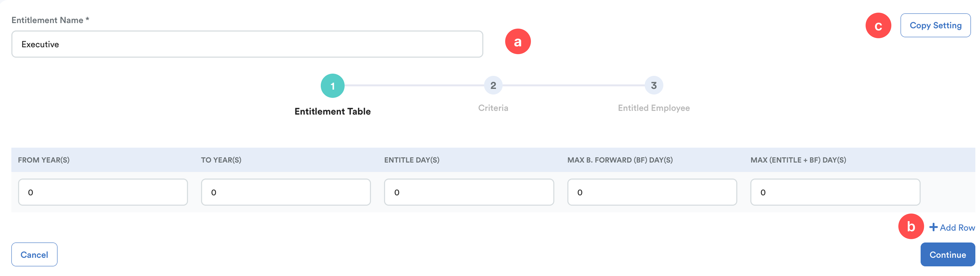Go to Entitled Employee step label

pyautogui.click(x=654, y=108)
